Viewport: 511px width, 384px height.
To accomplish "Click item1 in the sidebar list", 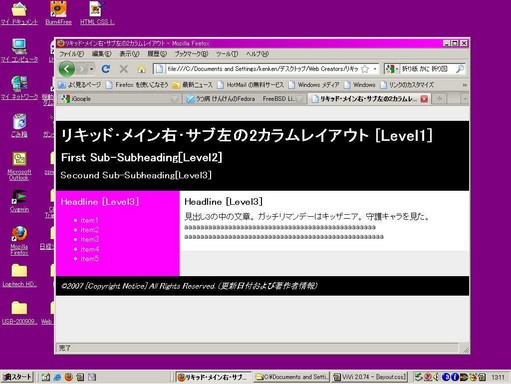I will pos(89,220).
